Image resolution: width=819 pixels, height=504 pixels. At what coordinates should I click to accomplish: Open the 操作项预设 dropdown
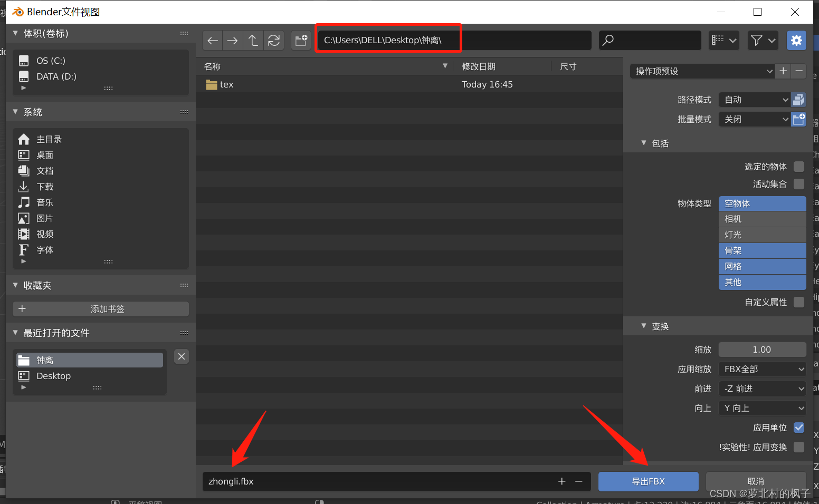coord(702,71)
